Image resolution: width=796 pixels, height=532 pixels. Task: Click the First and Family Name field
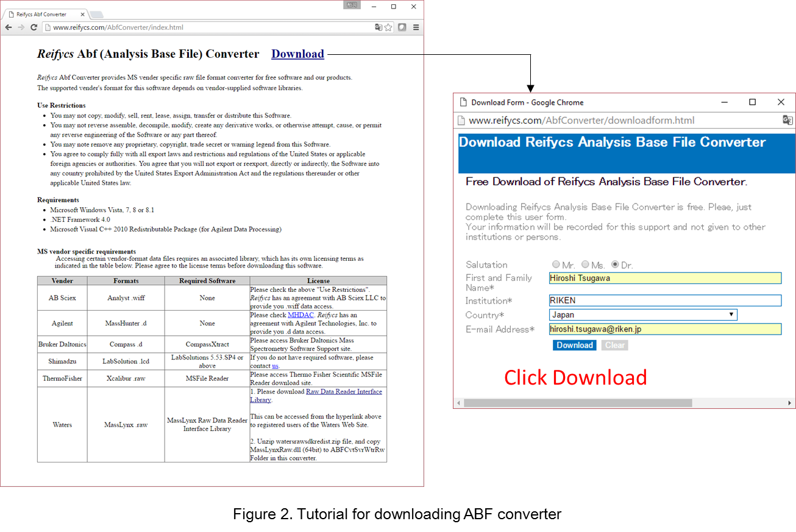coord(665,278)
